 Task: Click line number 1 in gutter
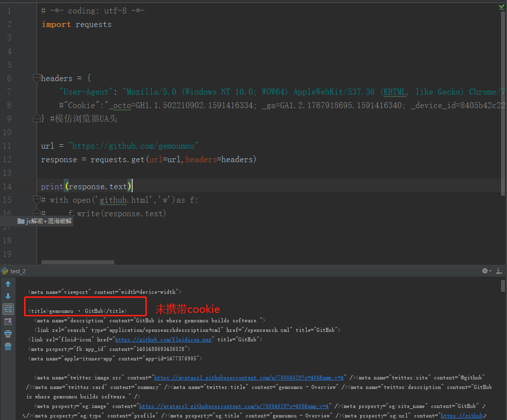9,11
